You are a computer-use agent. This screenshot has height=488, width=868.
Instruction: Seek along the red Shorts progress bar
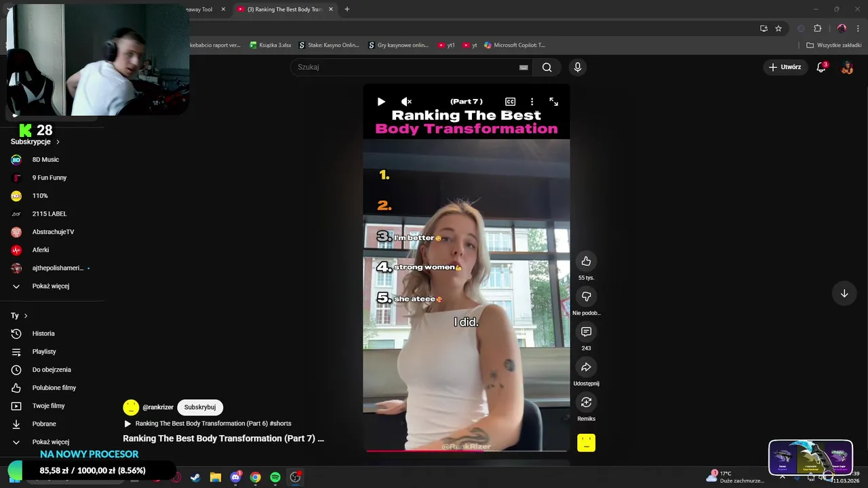[x=467, y=450]
